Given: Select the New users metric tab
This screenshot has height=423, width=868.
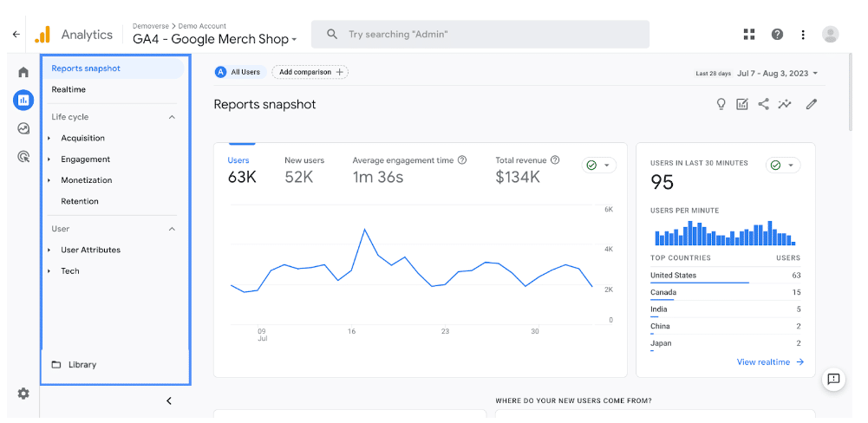Looking at the screenshot, I should tap(304, 171).
